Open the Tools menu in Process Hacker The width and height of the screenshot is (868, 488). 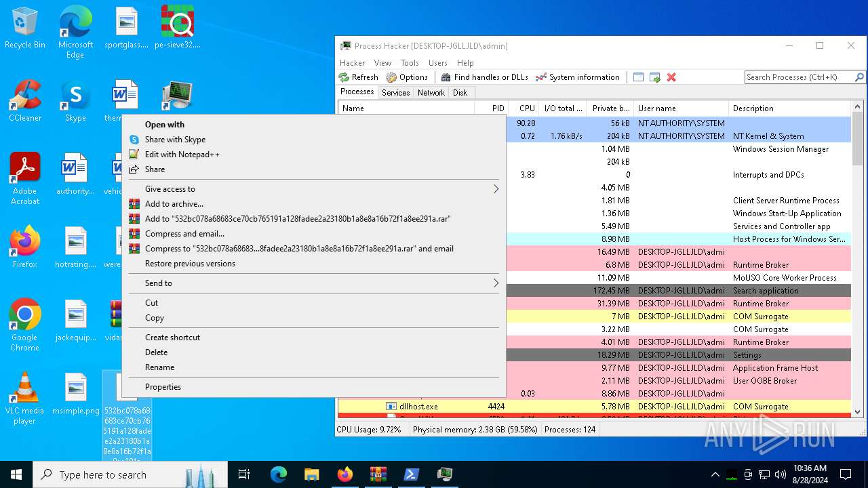(x=410, y=63)
